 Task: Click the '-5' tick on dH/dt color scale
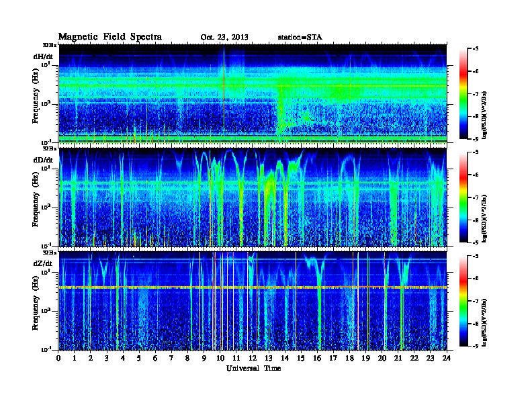click(x=476, y=49)
